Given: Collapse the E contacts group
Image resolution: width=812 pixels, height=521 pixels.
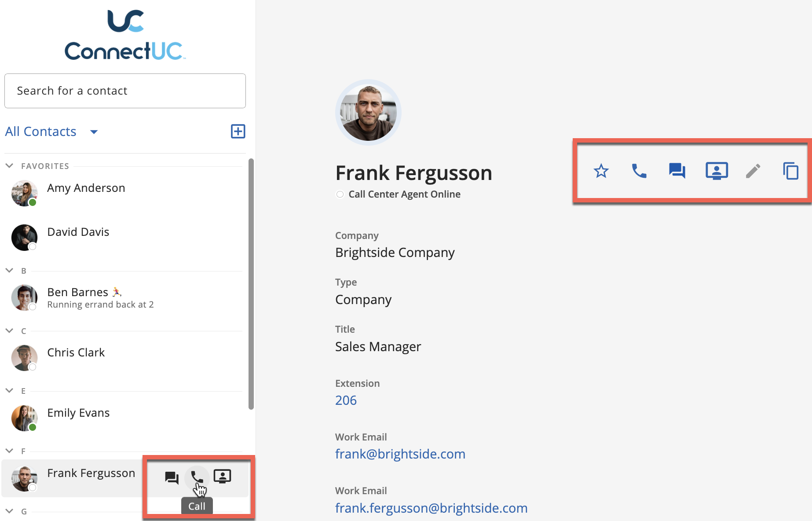Looking at the screenshot, I should coord(9,391).
